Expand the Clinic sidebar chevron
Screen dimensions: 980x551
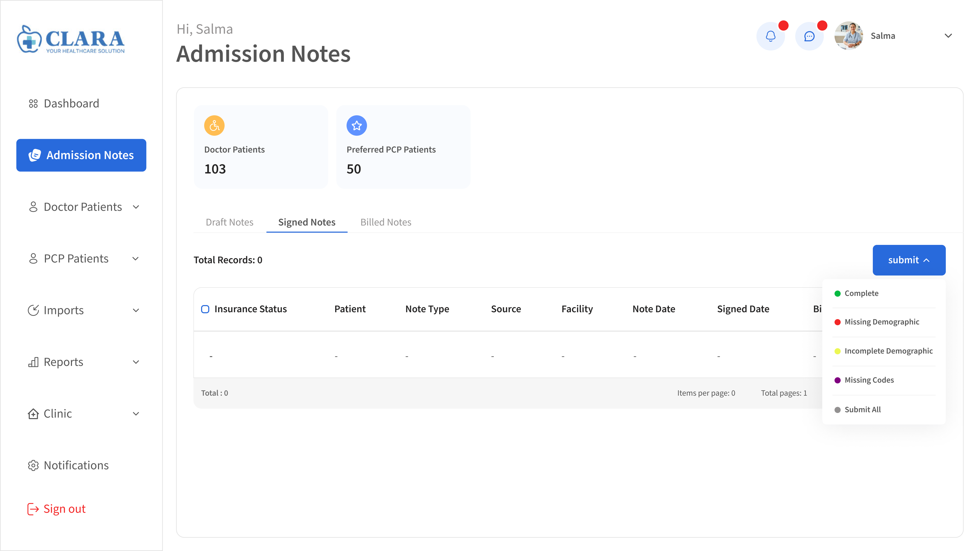click(136, 414)
